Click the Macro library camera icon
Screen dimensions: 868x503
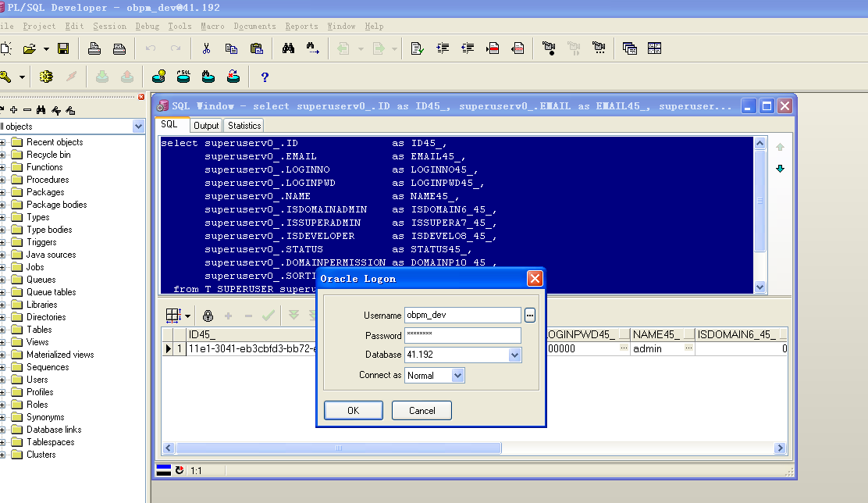(599, 48)
